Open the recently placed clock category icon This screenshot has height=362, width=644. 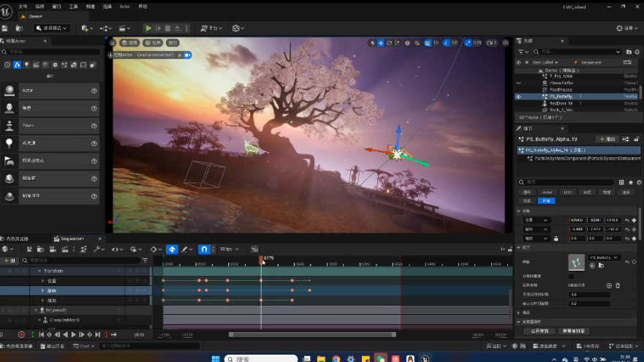coord(7,65)
